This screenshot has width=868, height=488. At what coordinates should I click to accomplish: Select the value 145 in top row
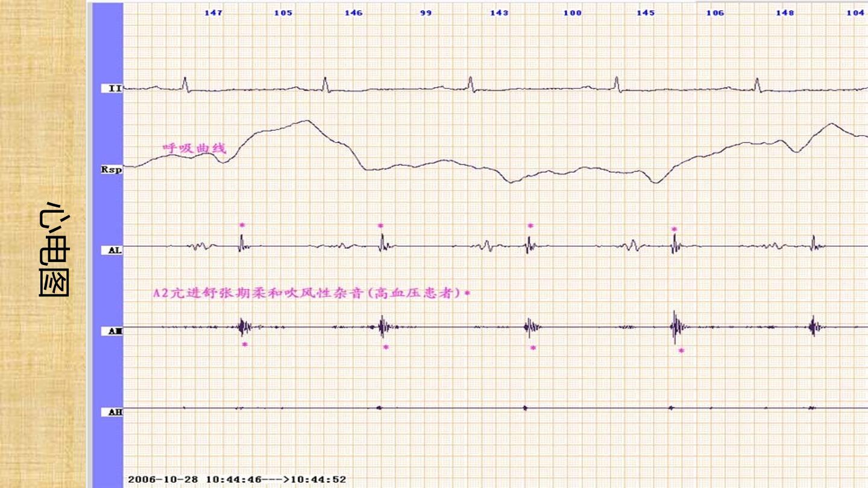(646, 13)
